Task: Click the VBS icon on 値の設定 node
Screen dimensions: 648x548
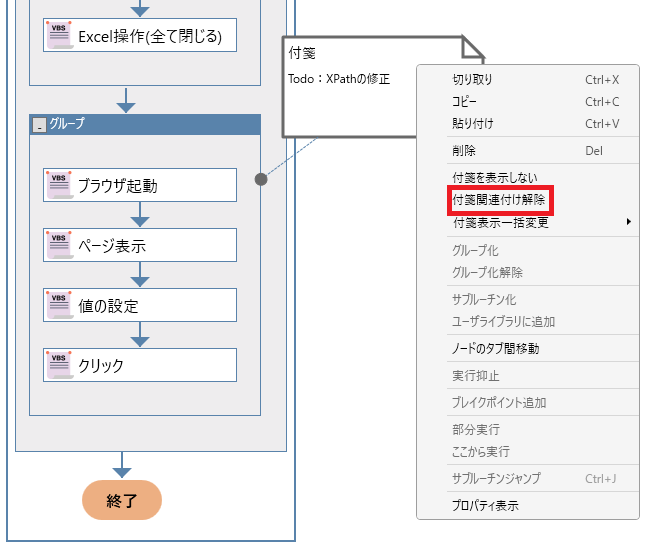Action: (x=58, y=305)
